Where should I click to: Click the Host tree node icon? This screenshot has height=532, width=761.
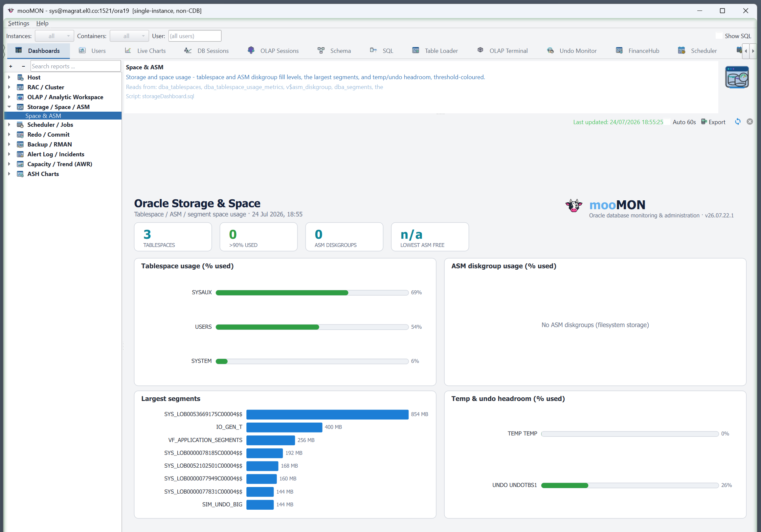coord(20,77)
